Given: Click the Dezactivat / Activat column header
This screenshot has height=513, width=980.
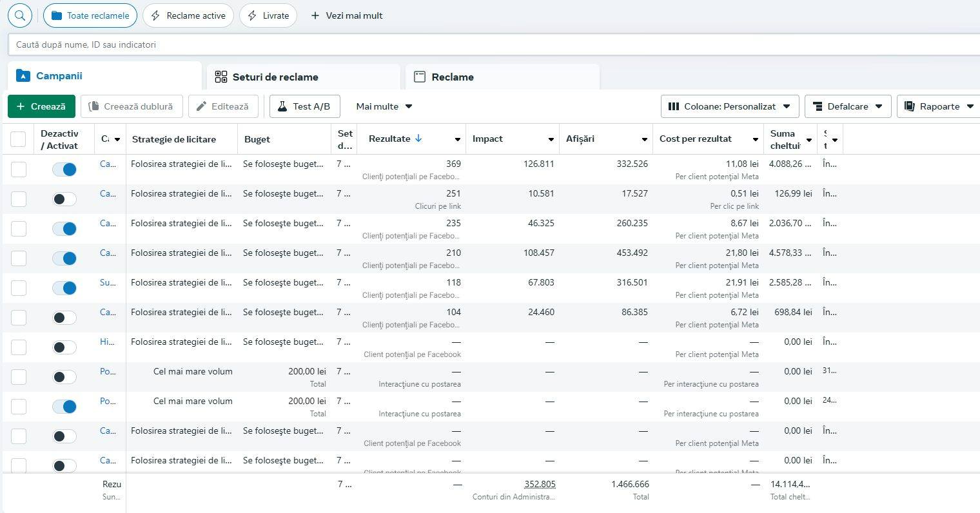Looking at the screenshot, I should (59, 139).
